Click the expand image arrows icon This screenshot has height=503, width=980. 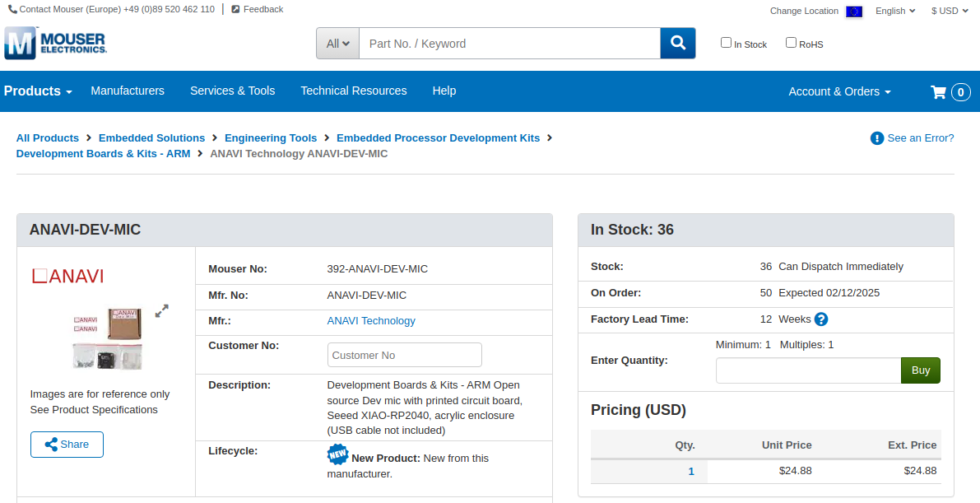[x=162, y=310]
